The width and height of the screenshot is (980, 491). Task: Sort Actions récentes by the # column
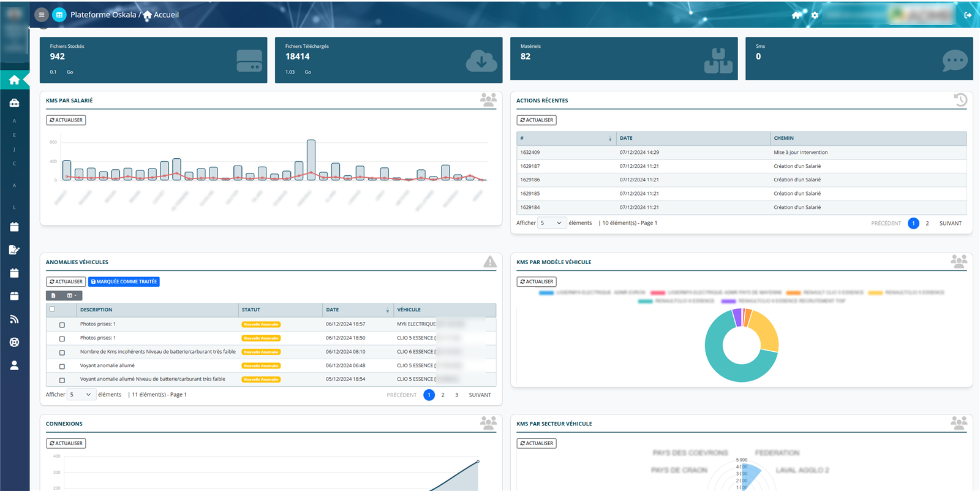(566, 139)
